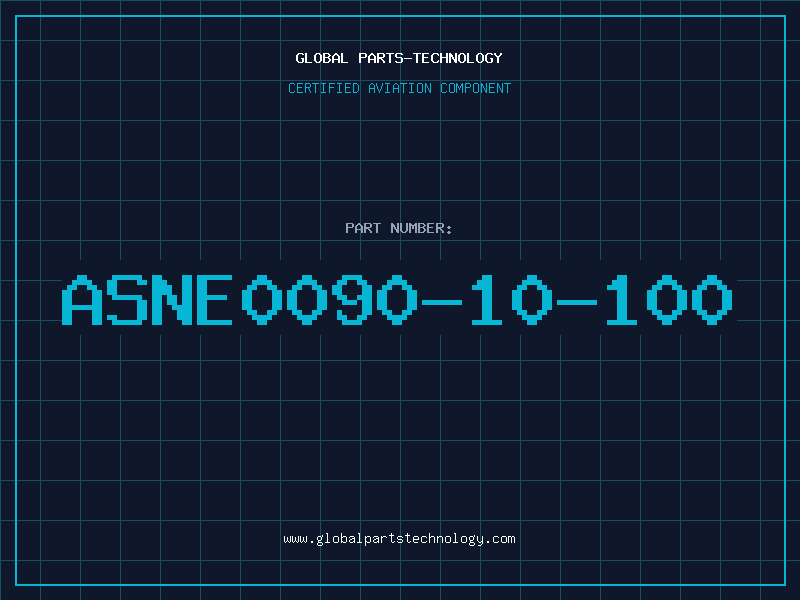Image resolution: width=800 pixels, height=600 pixels.
Task: Click the word GLOBAL in the header
Action: point(319,58)
